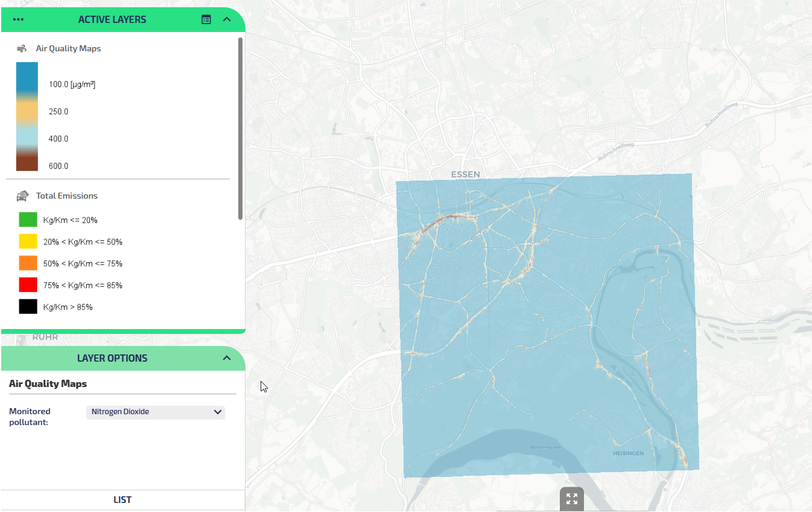Click the Total Emissions layer label

[x=66, y=196]
